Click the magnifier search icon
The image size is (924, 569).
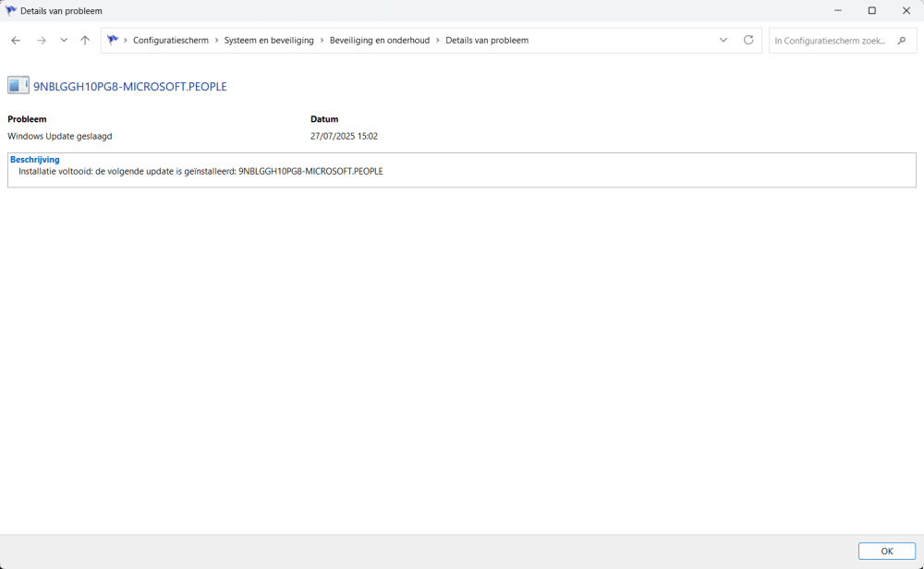(902, 41)
